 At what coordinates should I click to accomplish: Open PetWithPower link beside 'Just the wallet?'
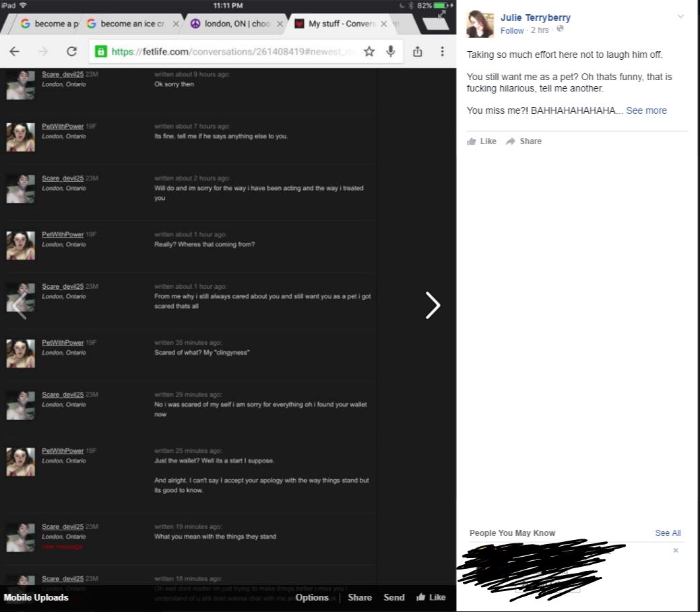coord(63,450)
